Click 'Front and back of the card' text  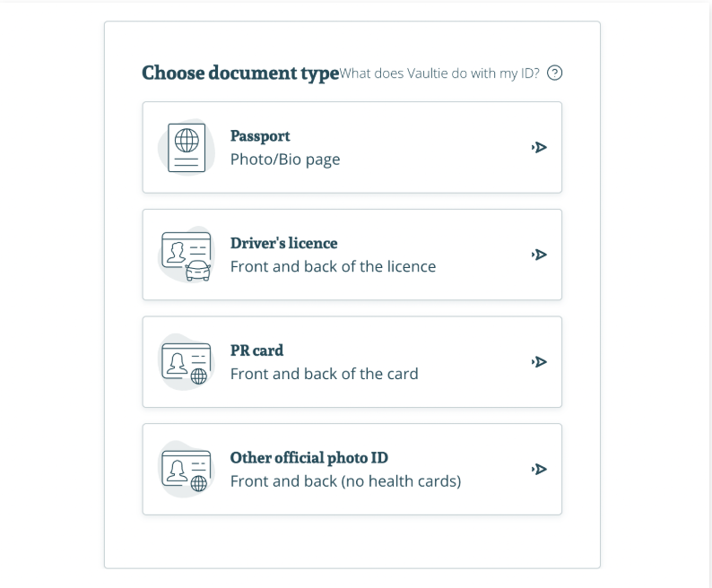point(324,374)
